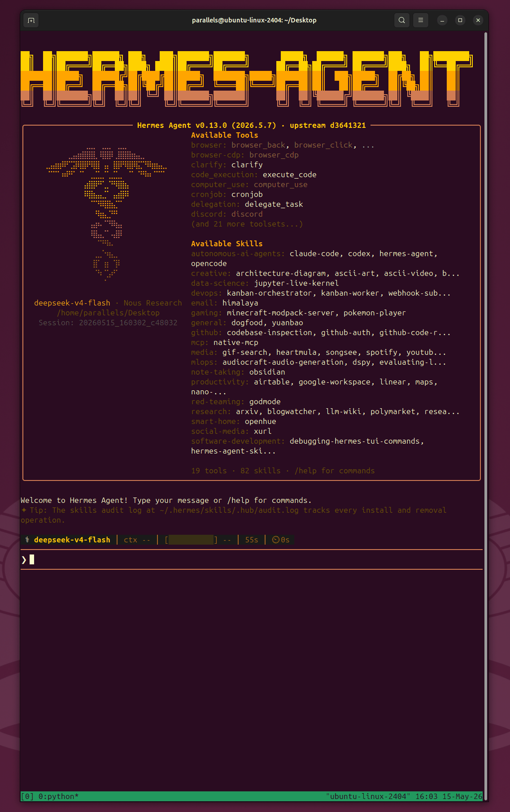
Task: Click the browser_back tool name
Action: pyautogui.click(x=258, y=145)
